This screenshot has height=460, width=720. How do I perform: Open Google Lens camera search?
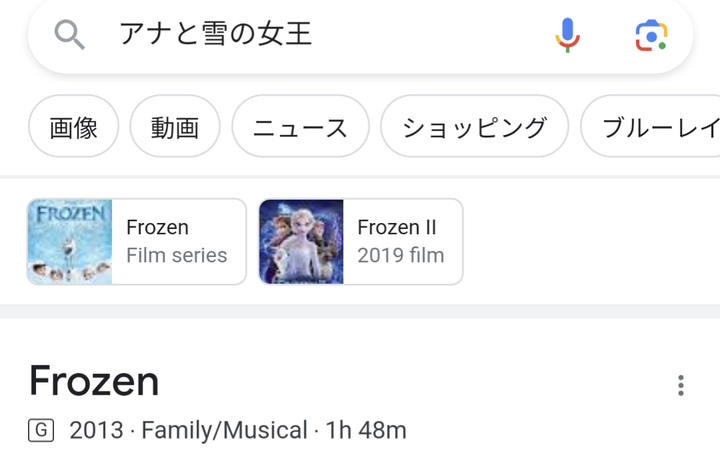click(x=651, y=35)
